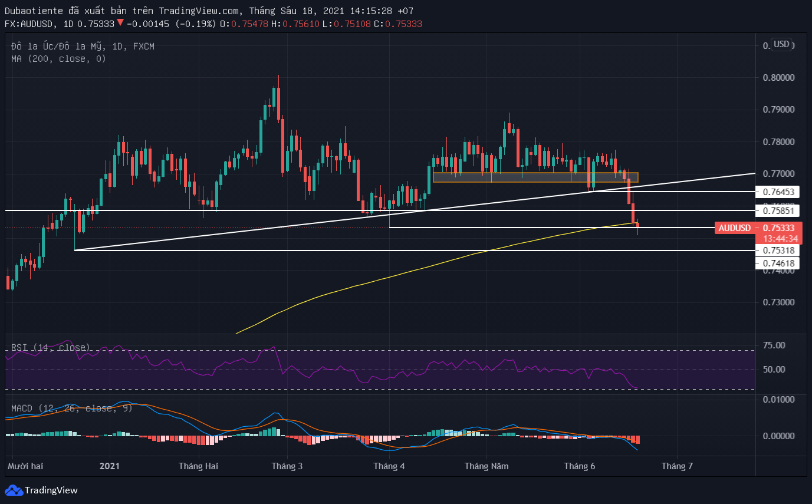
Task: Click the Tháng 3 time axis label
Action: 287,466
